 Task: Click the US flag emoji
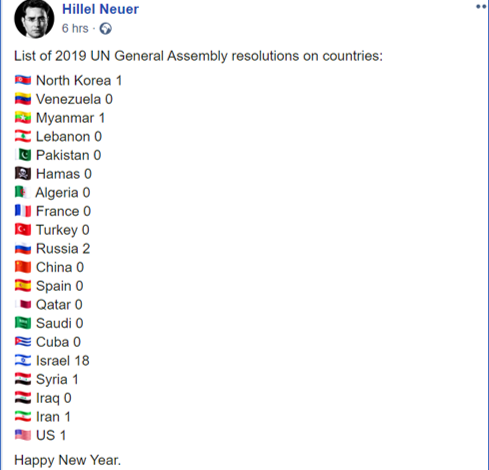tap(23, 435)
